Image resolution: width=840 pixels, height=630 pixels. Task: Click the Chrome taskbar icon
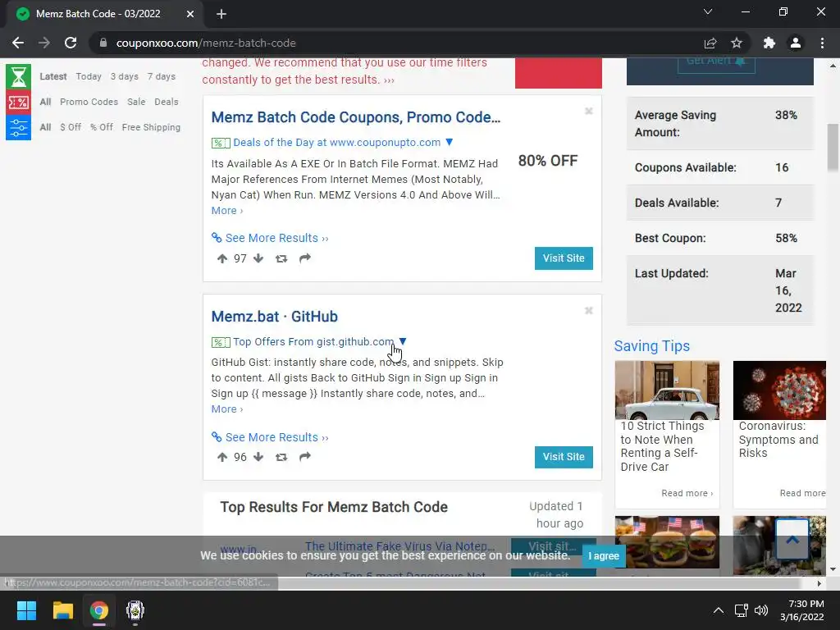(99, 610)
